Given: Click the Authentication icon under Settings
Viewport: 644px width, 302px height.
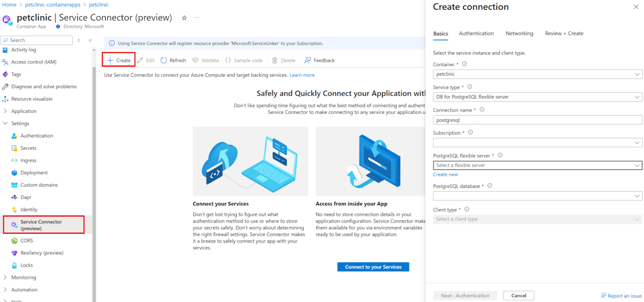Looking at the screenshot, I should point(14,136).
